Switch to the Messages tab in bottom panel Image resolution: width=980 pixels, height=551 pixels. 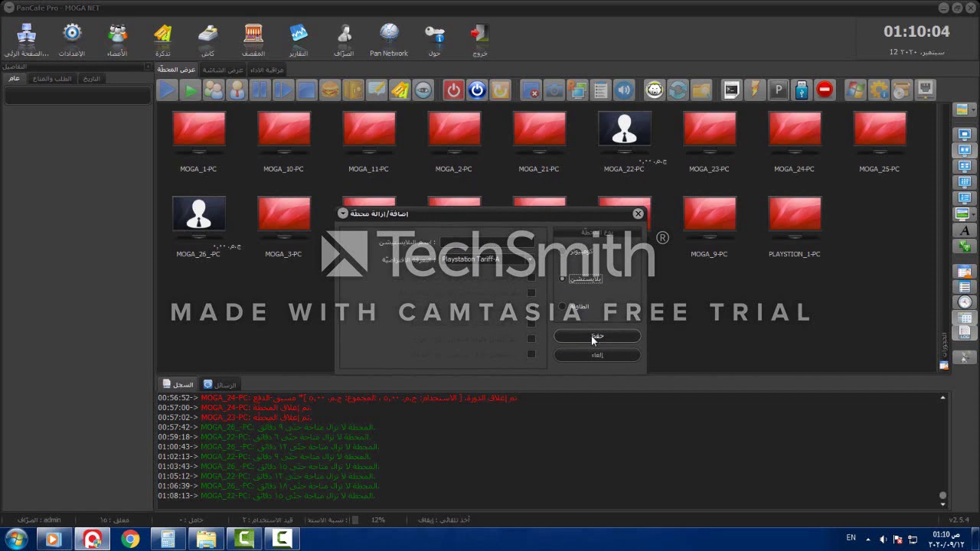click(220, 384)
